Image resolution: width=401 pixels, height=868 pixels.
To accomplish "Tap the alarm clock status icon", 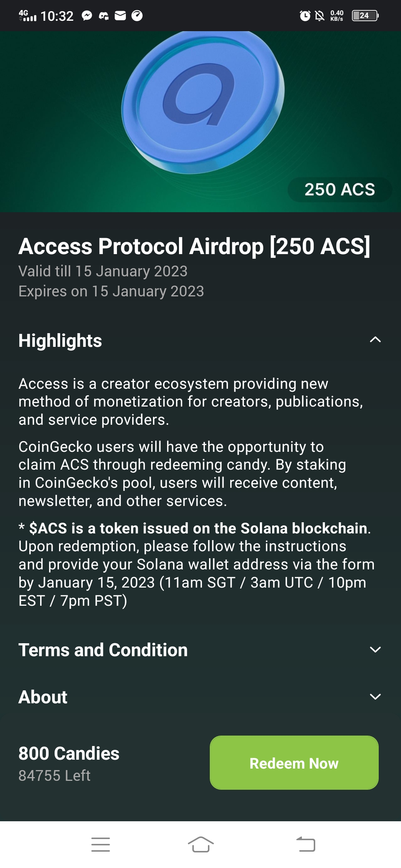I will 305,16.
